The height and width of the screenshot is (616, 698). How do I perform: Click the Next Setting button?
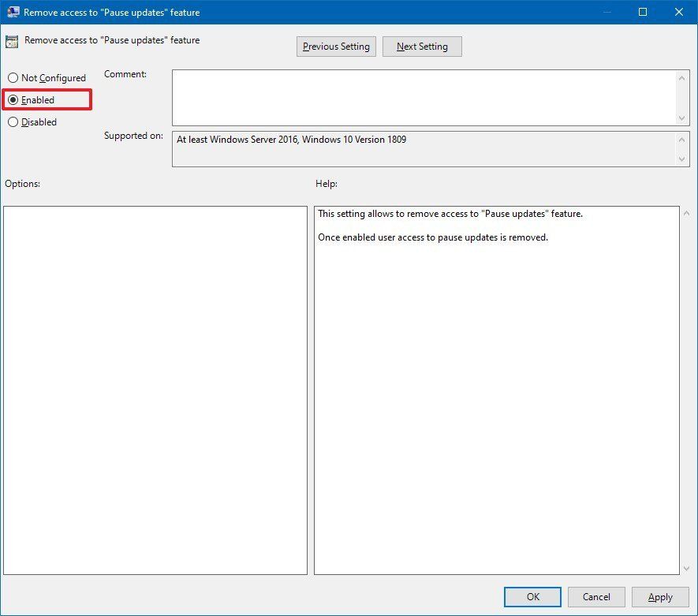point(422,46)
